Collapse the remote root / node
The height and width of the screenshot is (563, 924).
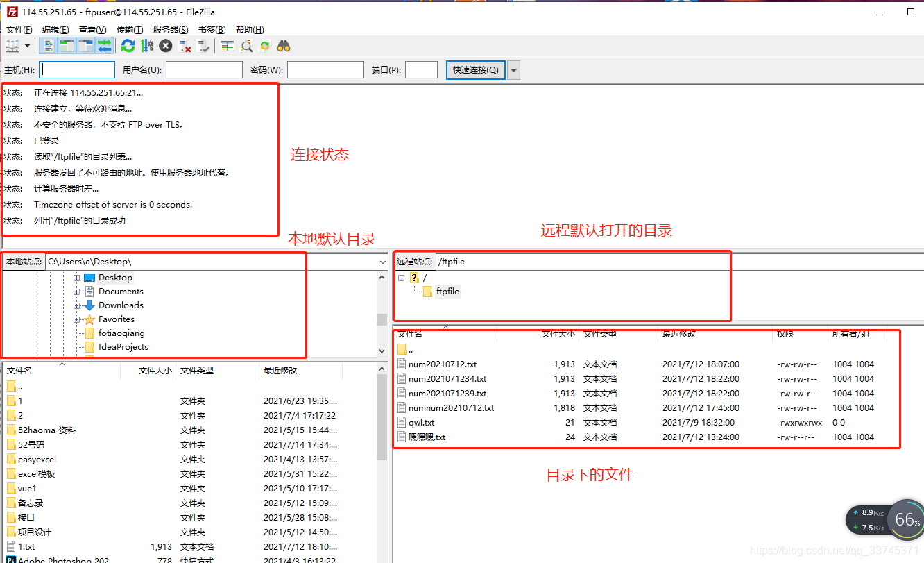tap(401, 278)
